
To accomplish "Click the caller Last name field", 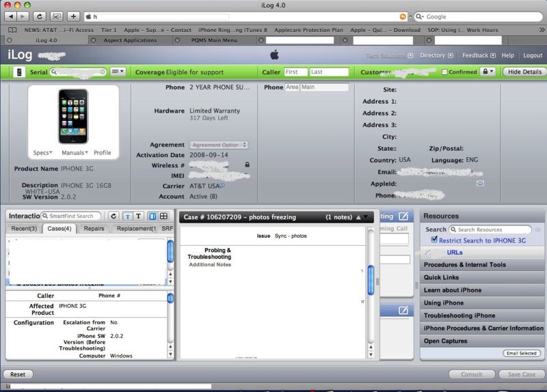I will (329, 72).
